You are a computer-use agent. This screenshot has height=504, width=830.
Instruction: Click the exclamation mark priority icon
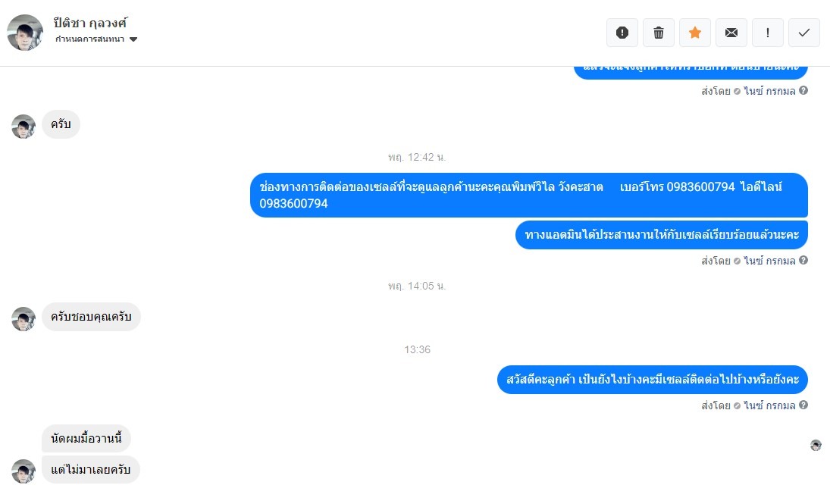(768, 33)
